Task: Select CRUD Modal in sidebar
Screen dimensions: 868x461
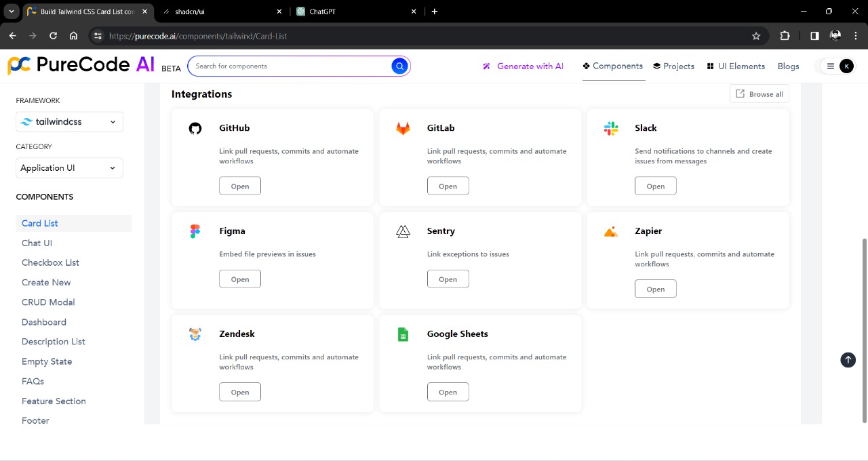Action: (48, 302)
